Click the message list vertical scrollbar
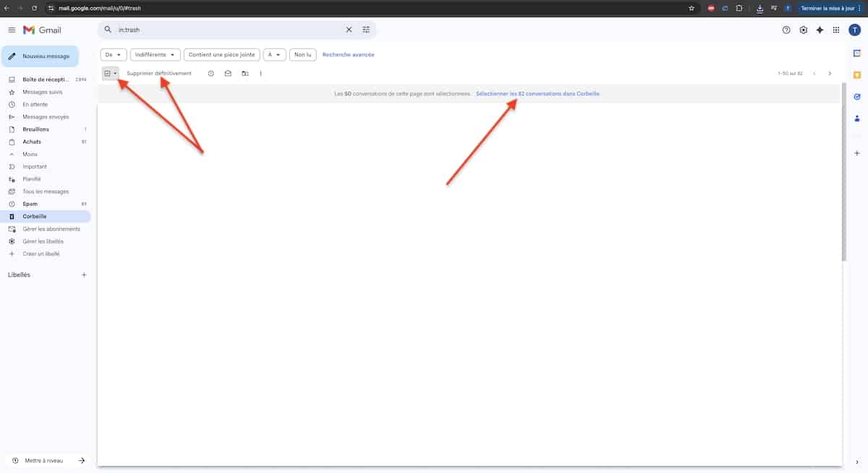 [x=843, y=172]
